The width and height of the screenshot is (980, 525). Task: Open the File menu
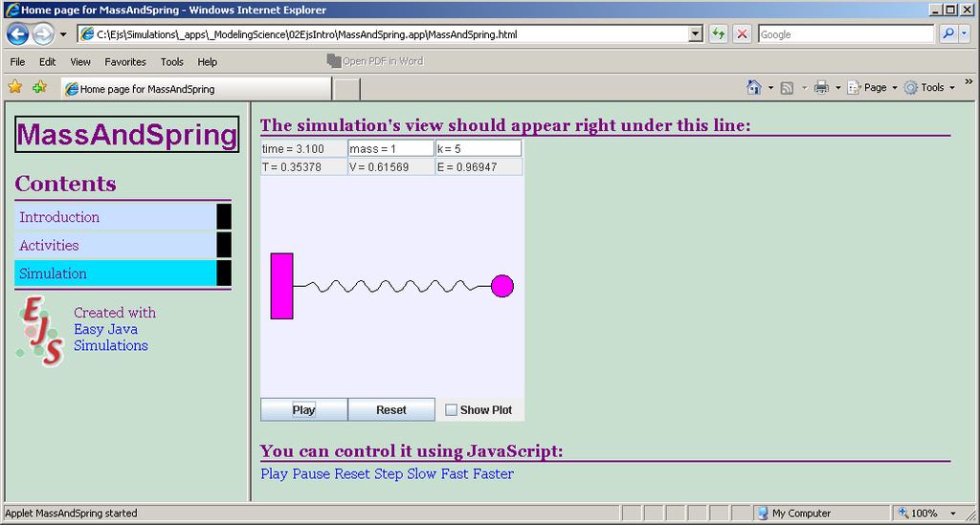click(x=17, y=62)
